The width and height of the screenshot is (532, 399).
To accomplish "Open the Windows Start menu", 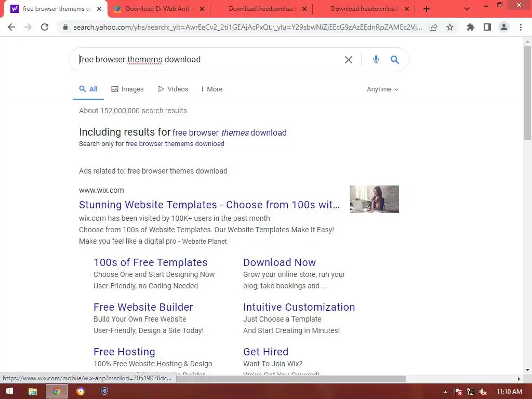I will (9, 391).
